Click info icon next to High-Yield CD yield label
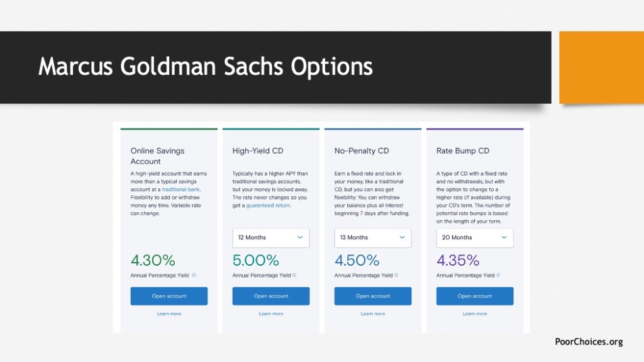The width and height of the screenshot is (644, 362). 294,275
